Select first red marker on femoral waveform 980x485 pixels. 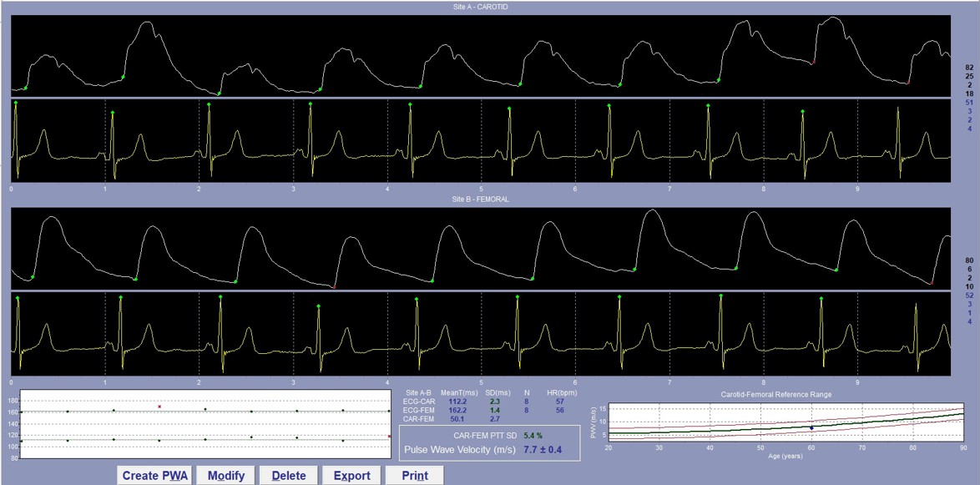click(x=334, y=286)
